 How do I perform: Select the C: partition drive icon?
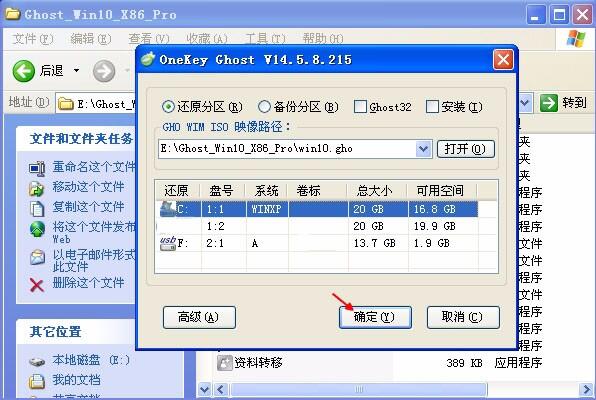click(168, 209)
